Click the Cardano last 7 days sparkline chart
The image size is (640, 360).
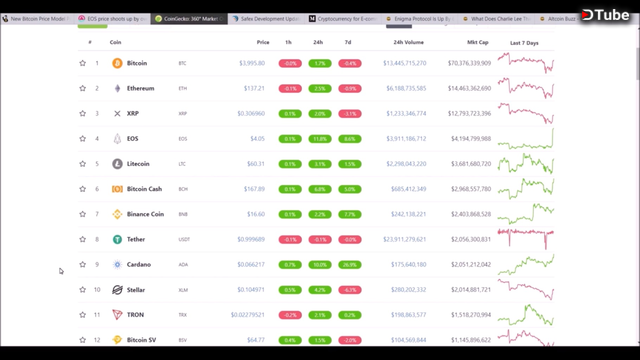tap(526, 264)
